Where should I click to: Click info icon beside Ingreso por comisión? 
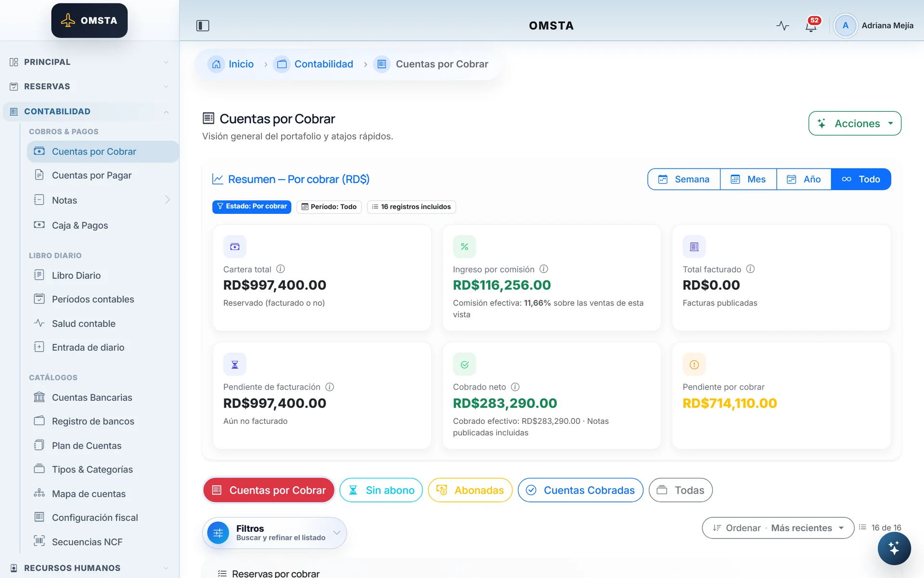tap(544, 269)
